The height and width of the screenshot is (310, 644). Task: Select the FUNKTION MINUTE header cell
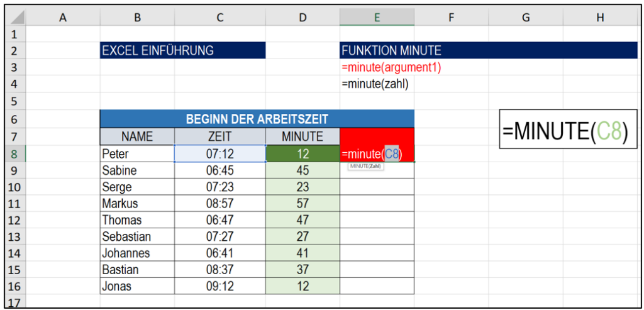(x=488, y=50)
